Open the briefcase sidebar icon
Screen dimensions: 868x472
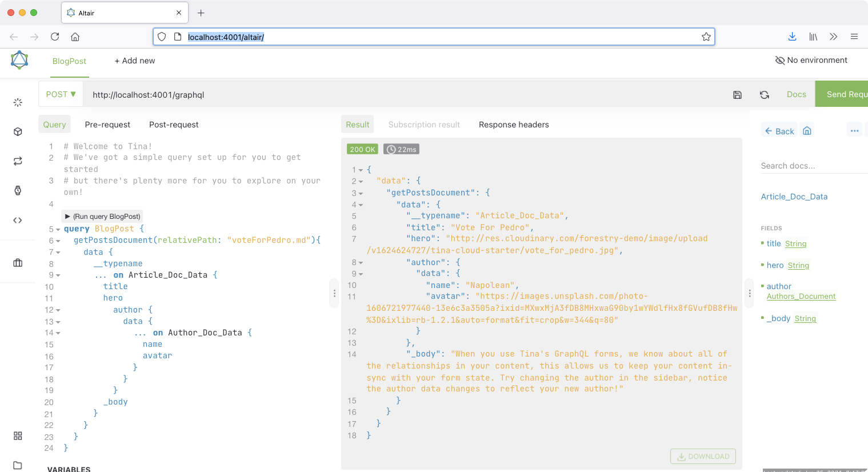pyautogui.click(x=18, y=263)
